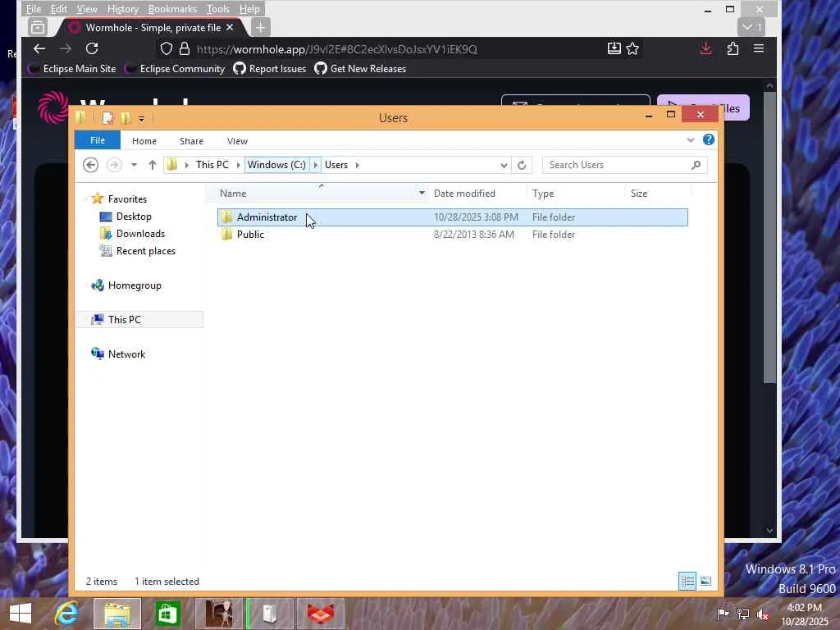Screen dimensions: 840x630
Task: Expand the arrow after Users breadcrumb
Action: coord(358,165)
